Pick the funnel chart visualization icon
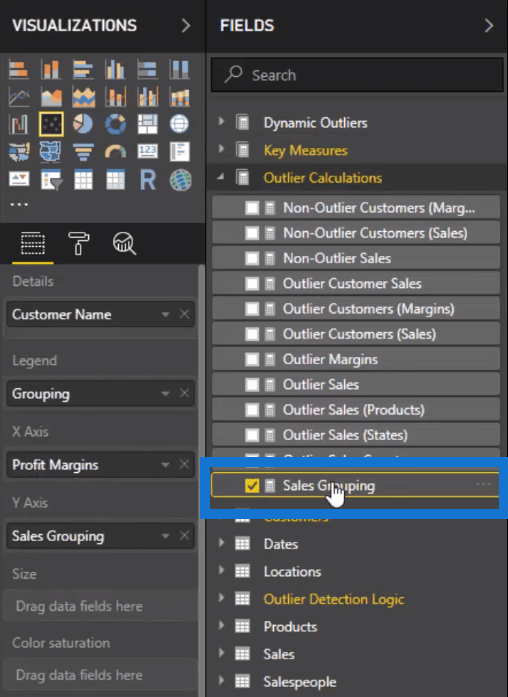 [x=83, y=152]
